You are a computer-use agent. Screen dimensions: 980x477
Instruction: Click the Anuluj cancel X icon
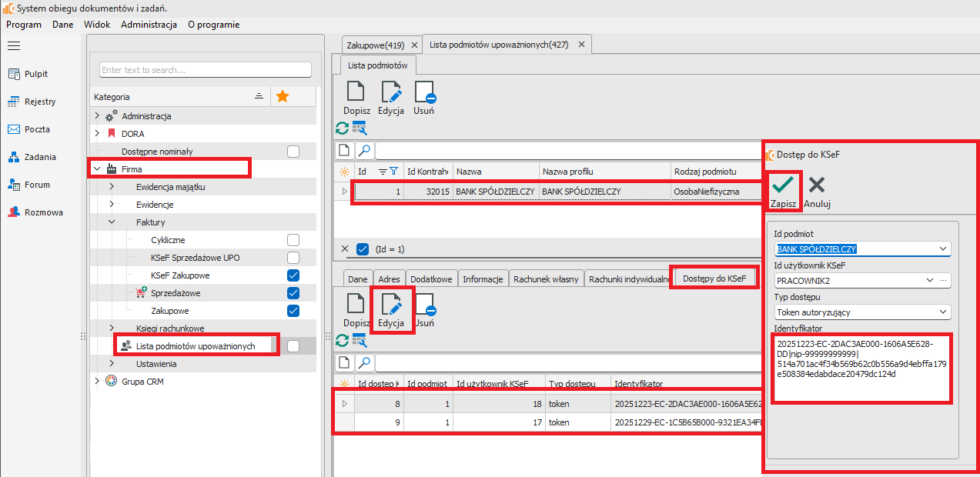817,185
